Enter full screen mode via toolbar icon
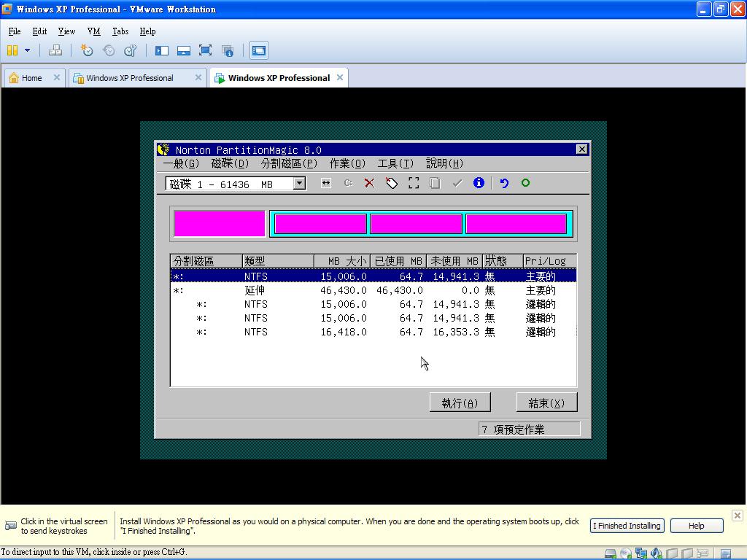This screenshot has height=560, width=747. tap(205, 50)
